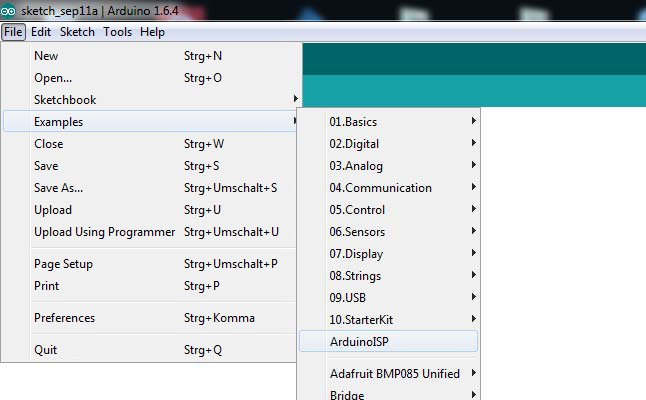Expand the 06.Sensors examples
Viewport: 646px width, 400px height.
389,232
